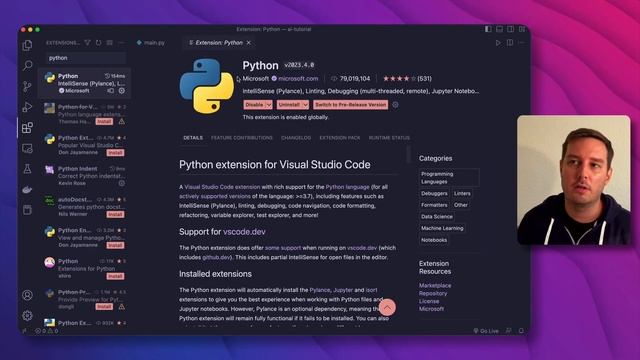
Task: Click the Go Live status bar button
Action: (486, 331)
